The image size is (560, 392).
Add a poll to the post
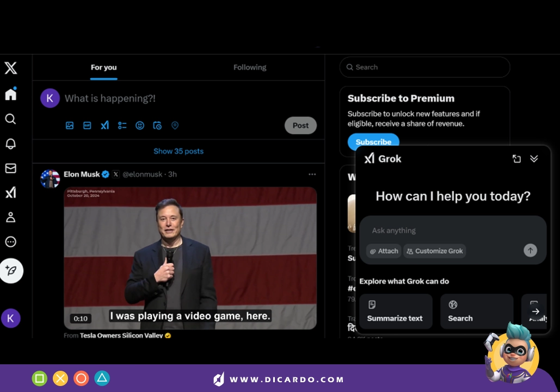point(122,126)
